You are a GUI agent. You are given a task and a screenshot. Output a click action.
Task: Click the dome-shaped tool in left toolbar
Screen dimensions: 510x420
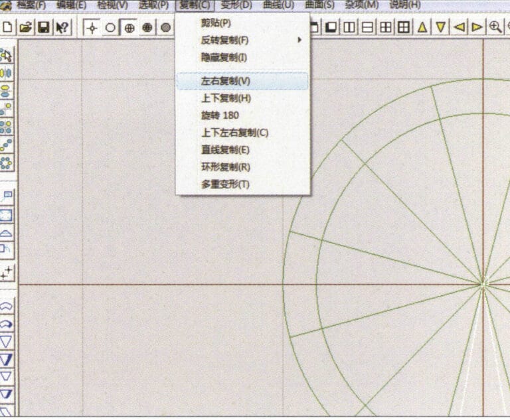[7, 233]
